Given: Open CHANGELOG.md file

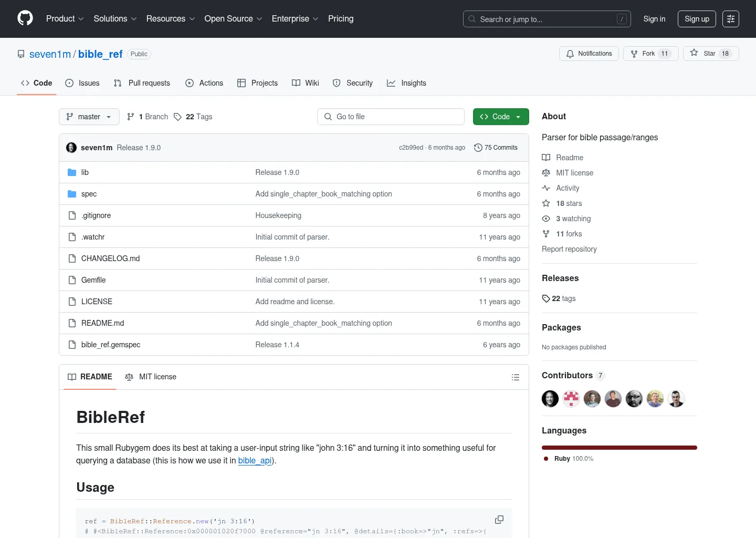Looking at the screenshot, I should click(x=110, y=258).
